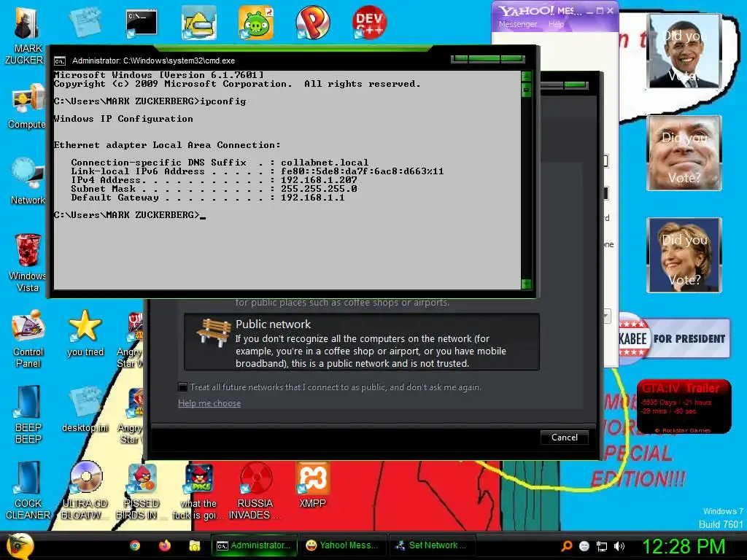747x560 pixels.
Task: Open the network tray icon
Action: [x=602, y=546]
